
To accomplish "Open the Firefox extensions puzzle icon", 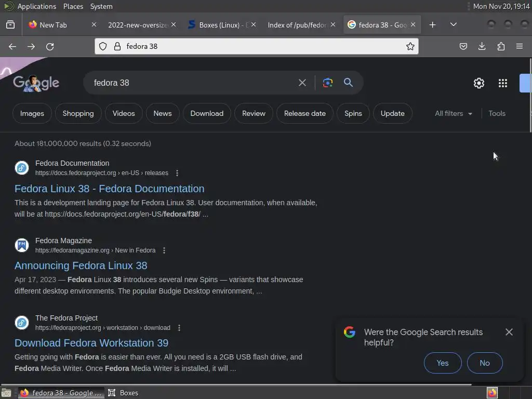I will pos(501,46).
